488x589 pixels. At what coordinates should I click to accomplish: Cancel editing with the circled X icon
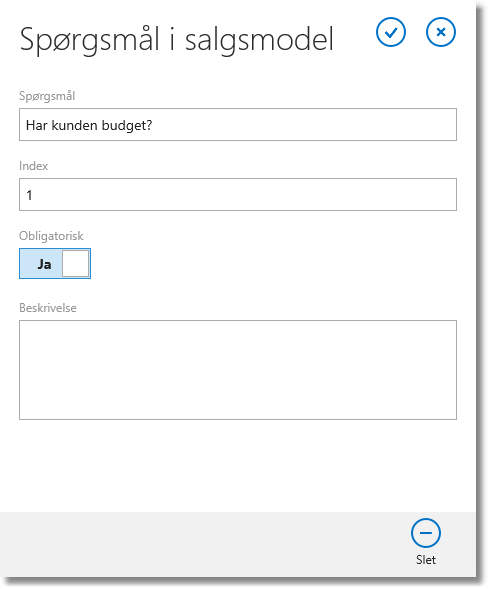[441, 32]
